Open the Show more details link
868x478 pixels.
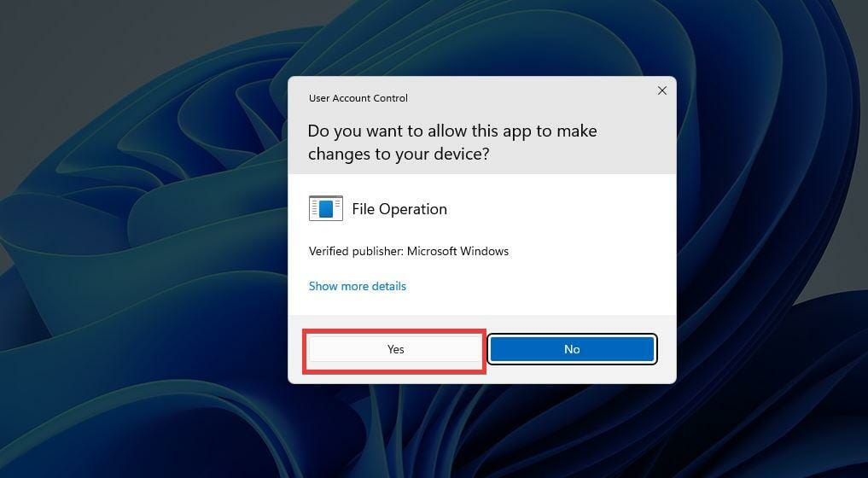pyautogui.click(x=357, y=286)
